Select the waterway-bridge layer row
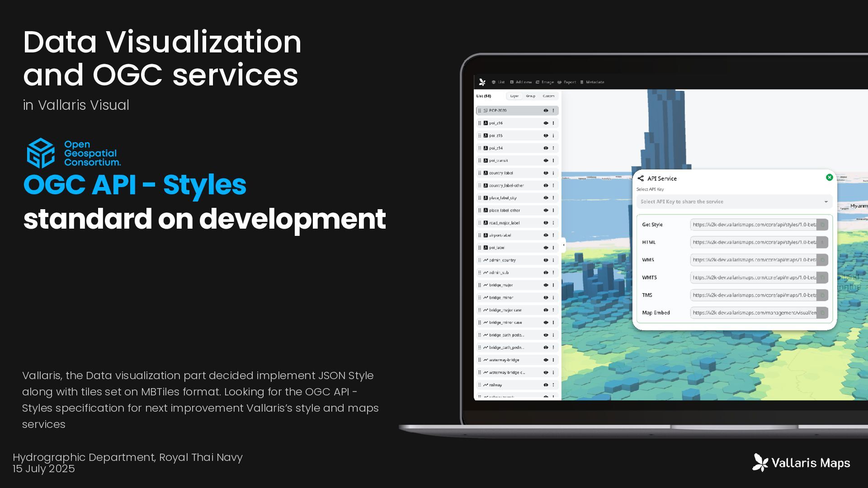The height and width of the screenshot is (488, 868). click(x=517, y=360)
